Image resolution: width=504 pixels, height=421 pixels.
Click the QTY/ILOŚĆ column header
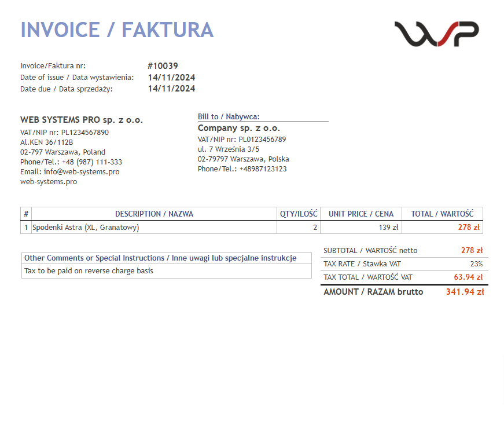299,214
